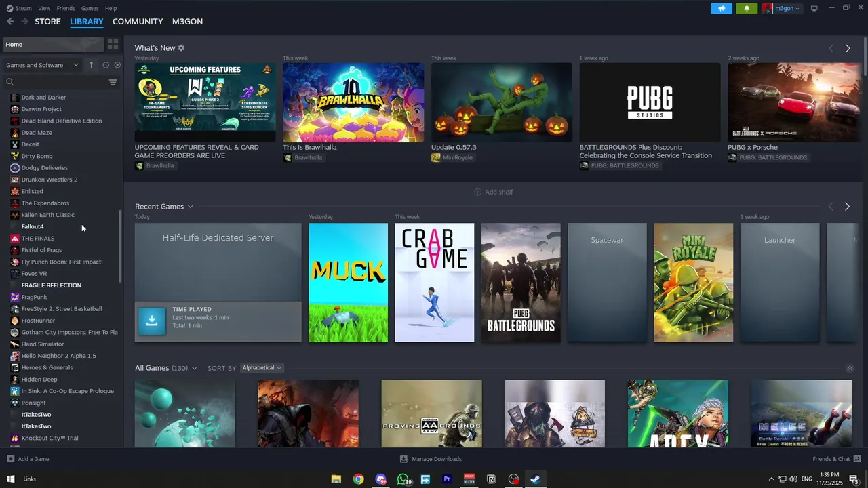The image size is (868, 488).
Task: Click Add shelf button
Action: [494, 192]
